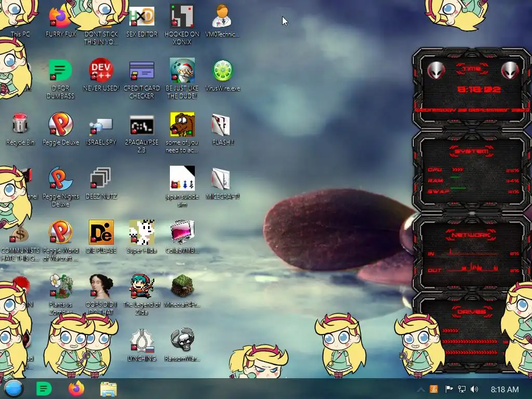This screenshot has height=399, width=532.
Task: Click the RAM usage readout
Action: pos(512,181)
